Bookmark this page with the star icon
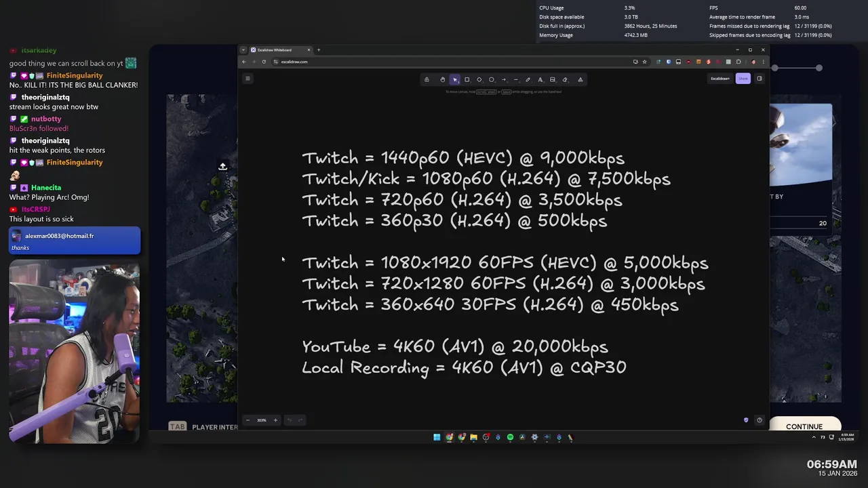The image size is (868, 488). (x=645, y=62)
